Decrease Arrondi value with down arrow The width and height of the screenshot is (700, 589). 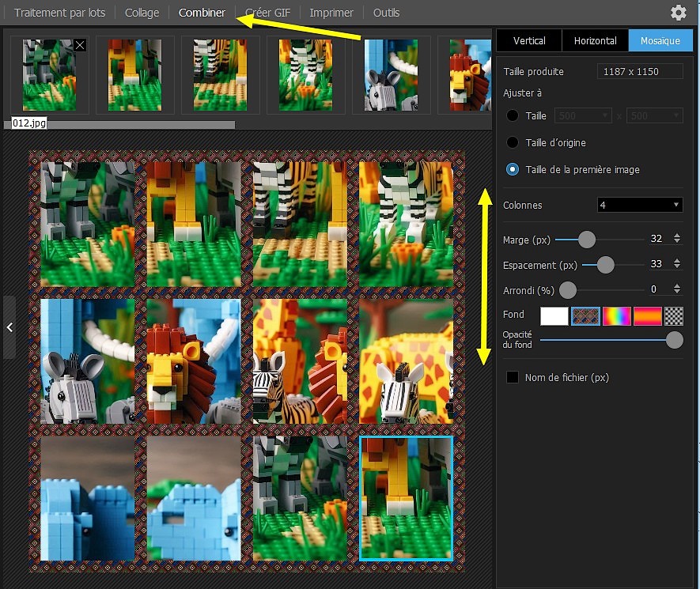(x=677, y=292)
